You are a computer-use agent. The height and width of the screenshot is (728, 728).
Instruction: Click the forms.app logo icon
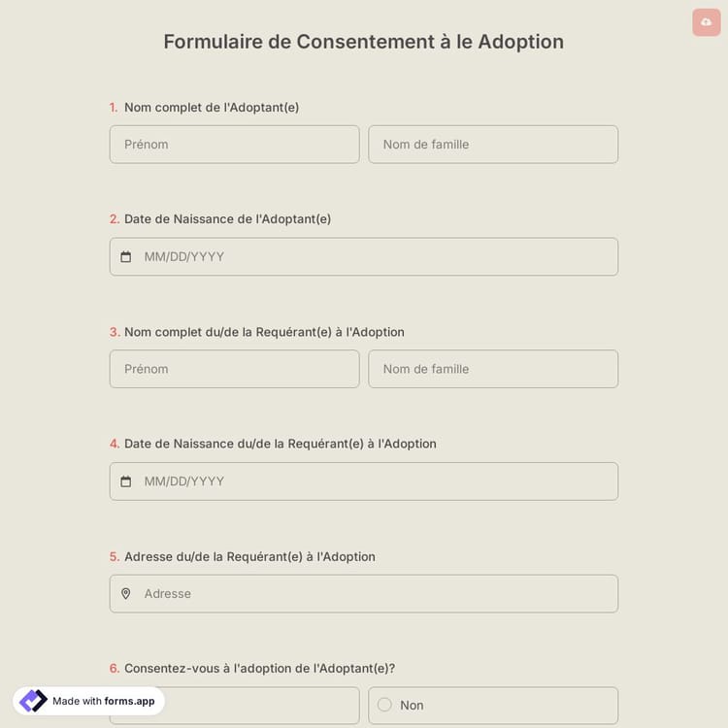point(33,701)
